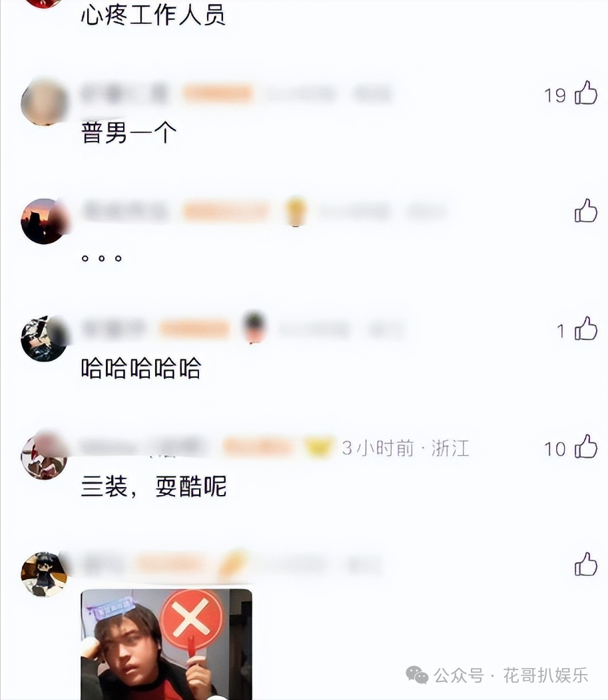Like the comment with the photo attachment
The image size is (608, 700).
[x=585, y=564]
